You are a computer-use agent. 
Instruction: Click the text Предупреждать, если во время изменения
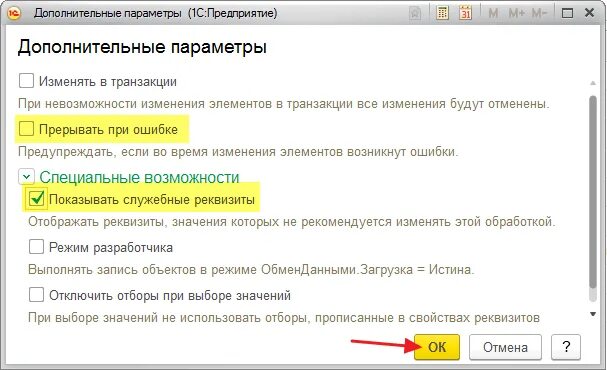click(x=238, y=151)
